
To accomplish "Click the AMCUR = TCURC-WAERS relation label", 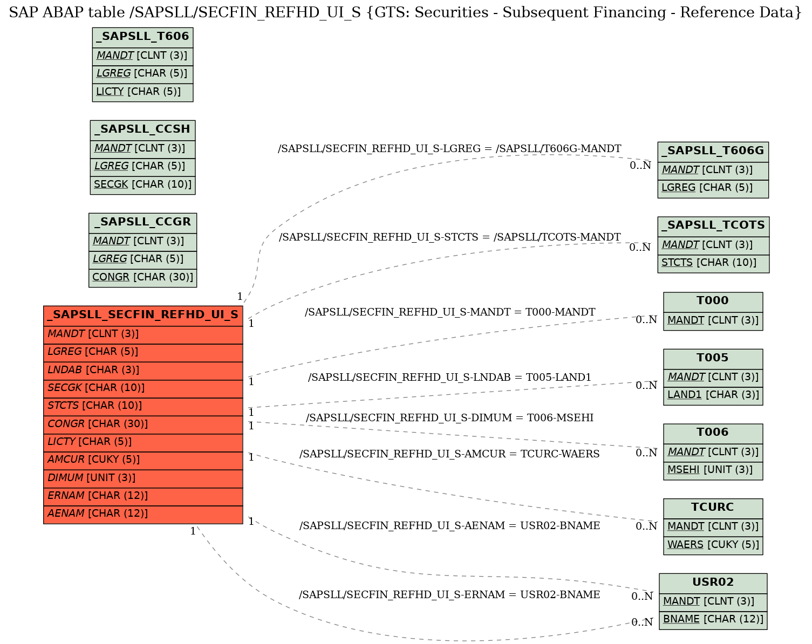I will [449, 454].
